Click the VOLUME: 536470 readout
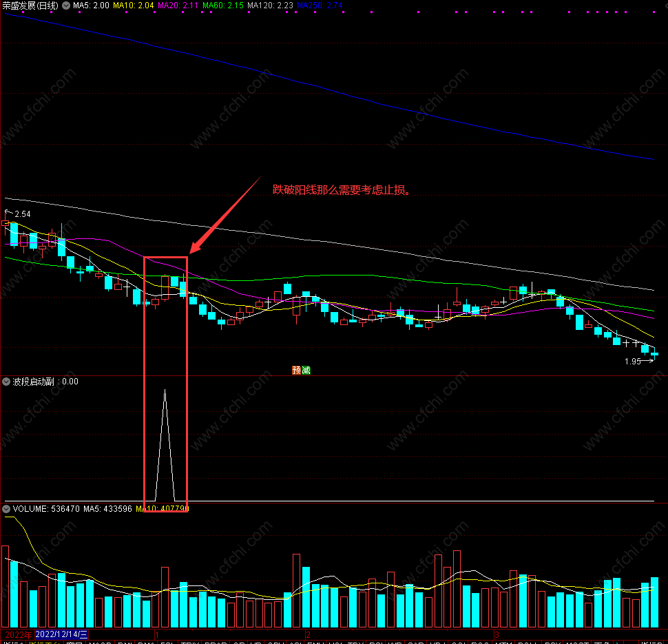668x644 pixels. [x=46, y=509]
